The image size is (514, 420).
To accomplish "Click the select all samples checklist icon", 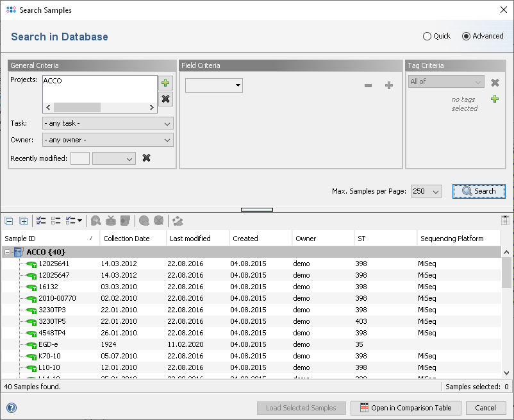I will coord(42,221).
